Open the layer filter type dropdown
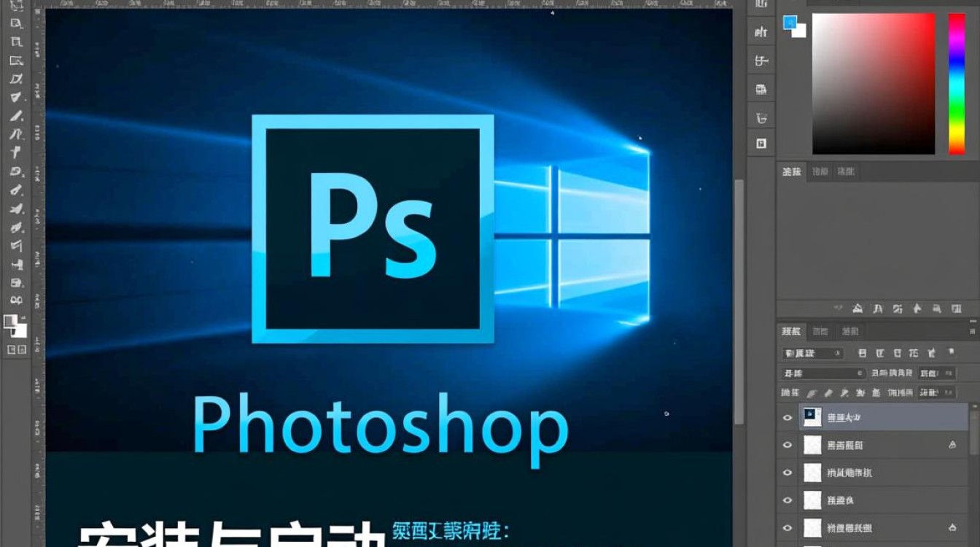 (x=812, y=354)
